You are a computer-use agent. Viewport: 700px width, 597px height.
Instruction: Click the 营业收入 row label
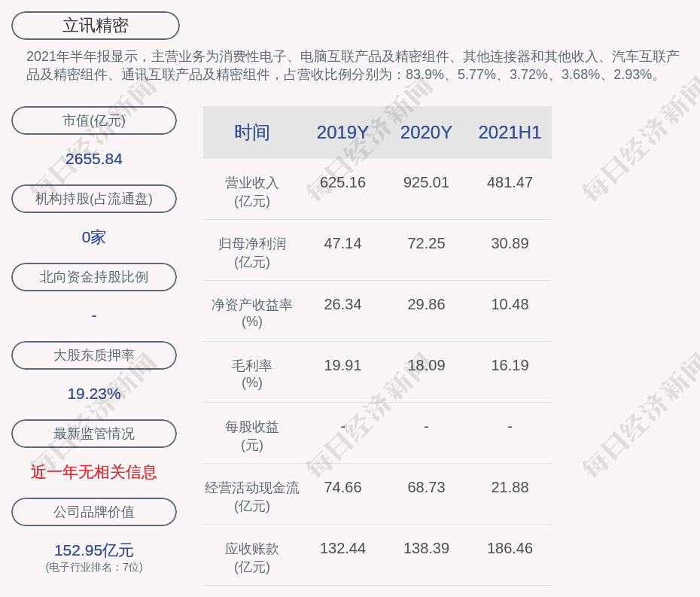pyautogui.click(x=252, y=191)
